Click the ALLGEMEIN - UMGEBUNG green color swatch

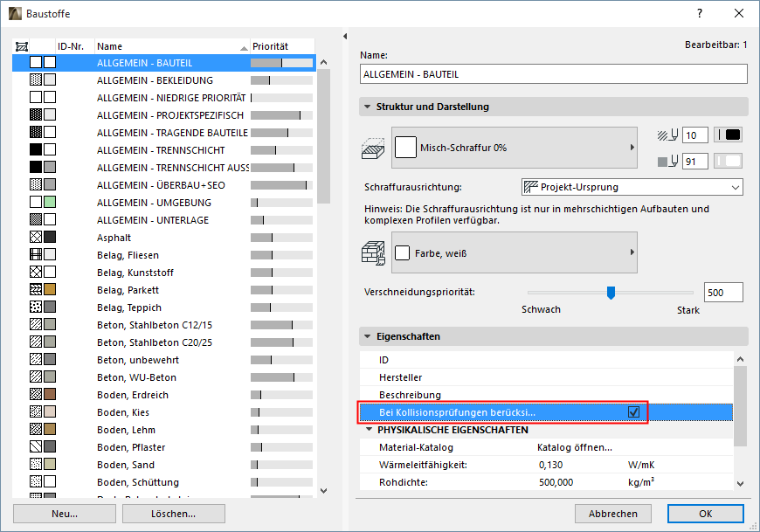click(50, 202)
